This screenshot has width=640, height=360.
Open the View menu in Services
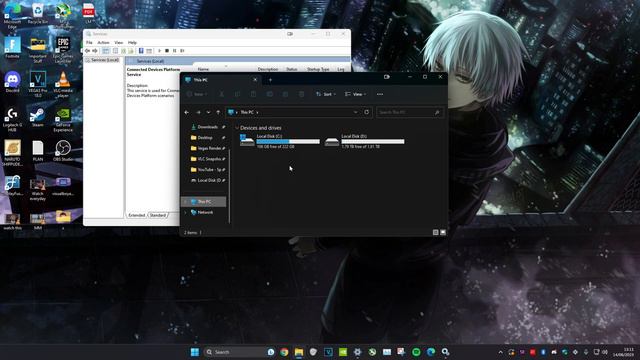[118, 42]
